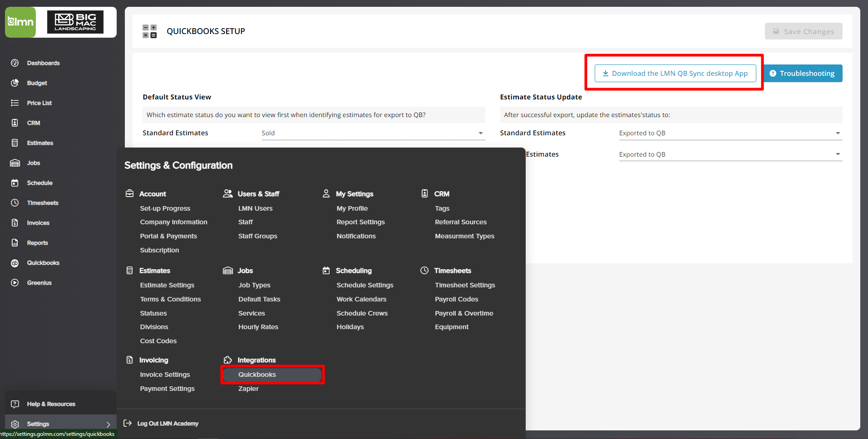Open the CRM sidebar icon
868x439 pixels.
click(x=34, y=123)
